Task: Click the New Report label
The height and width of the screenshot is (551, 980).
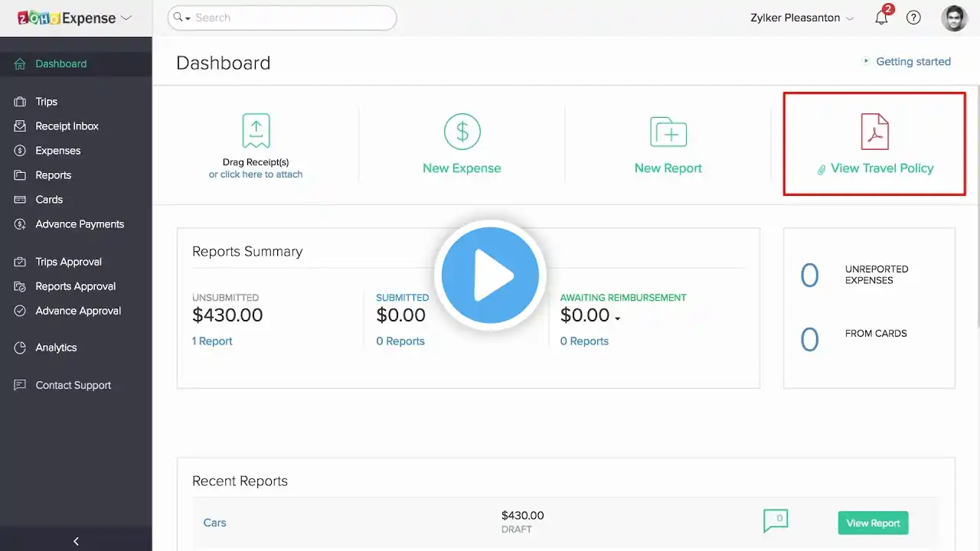Action: point(668,168)
